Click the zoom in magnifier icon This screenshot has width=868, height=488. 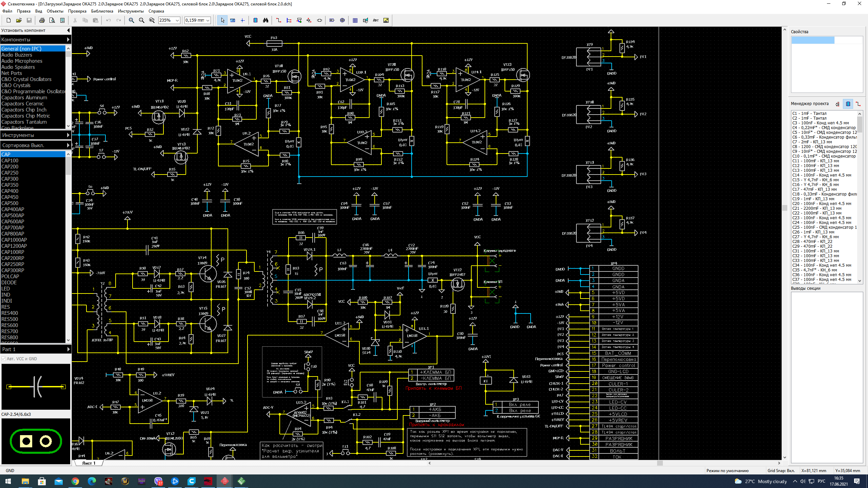(131, 20)
